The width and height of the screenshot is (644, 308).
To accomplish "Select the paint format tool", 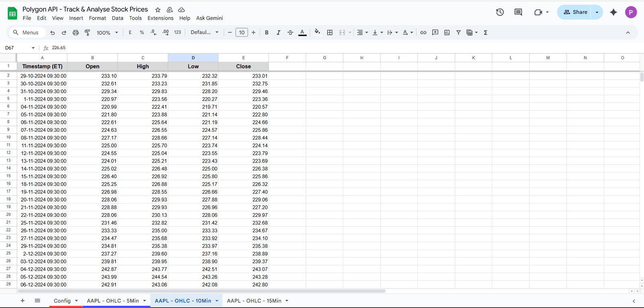I will pos(87,33).
